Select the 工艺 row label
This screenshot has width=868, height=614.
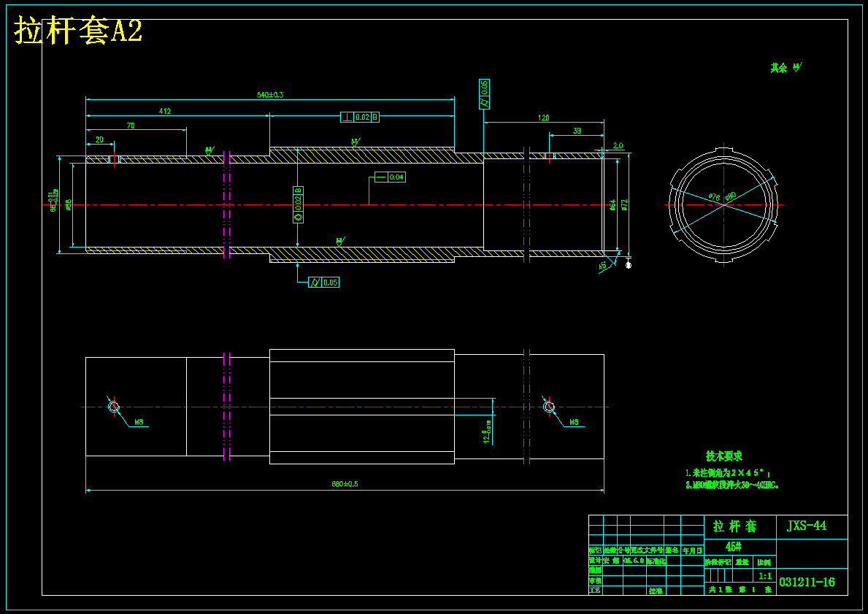coord(595,591)
